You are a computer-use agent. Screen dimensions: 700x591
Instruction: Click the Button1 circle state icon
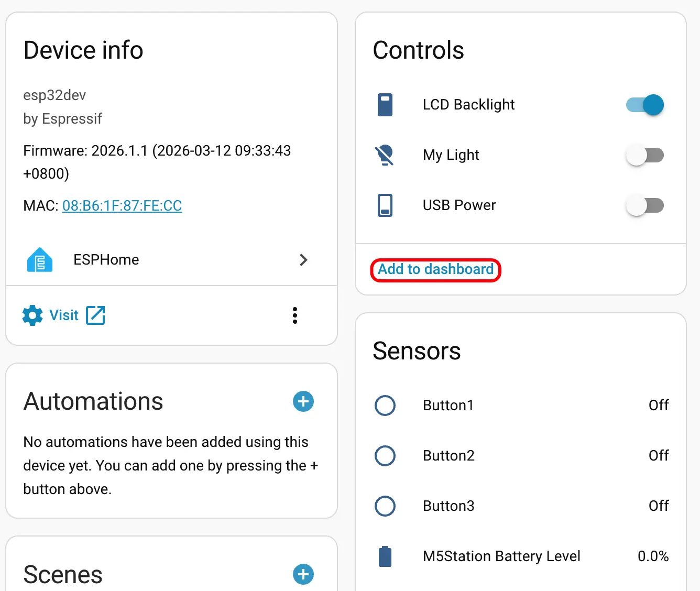(385, 406)
